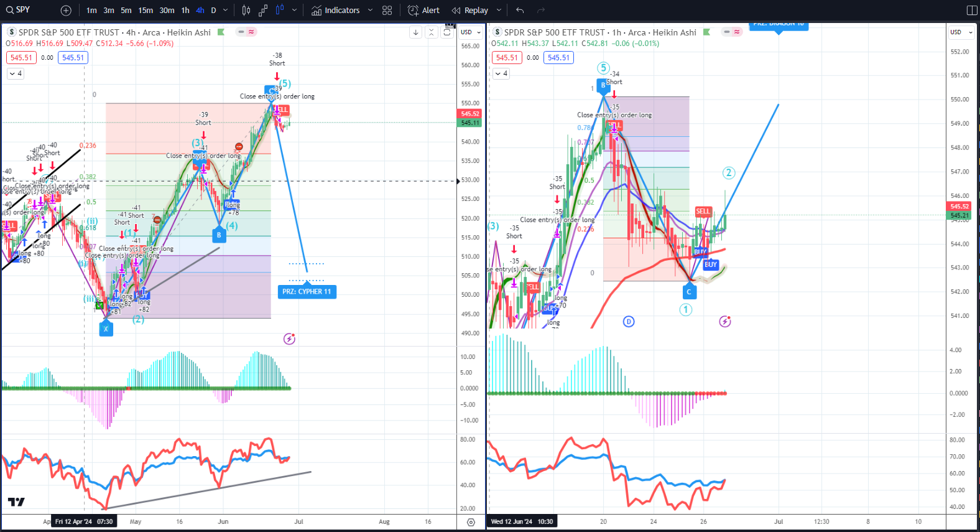Click the D dividend marker on 1h chart

(629, 322)
